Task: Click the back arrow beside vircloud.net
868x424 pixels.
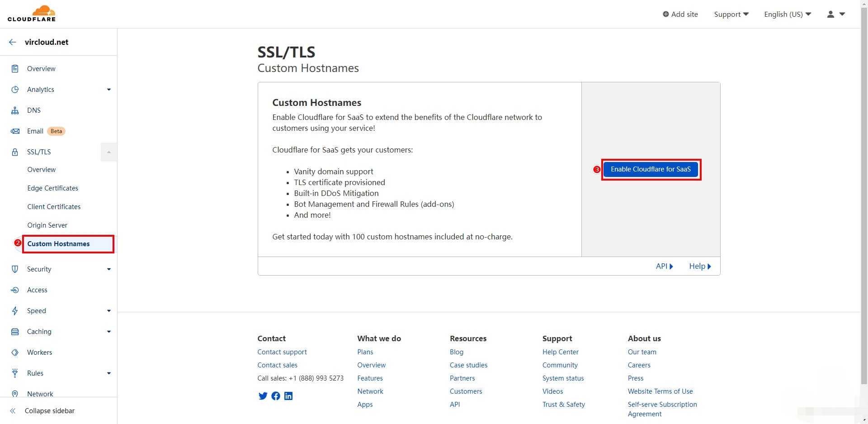Action: pos(13,42)
